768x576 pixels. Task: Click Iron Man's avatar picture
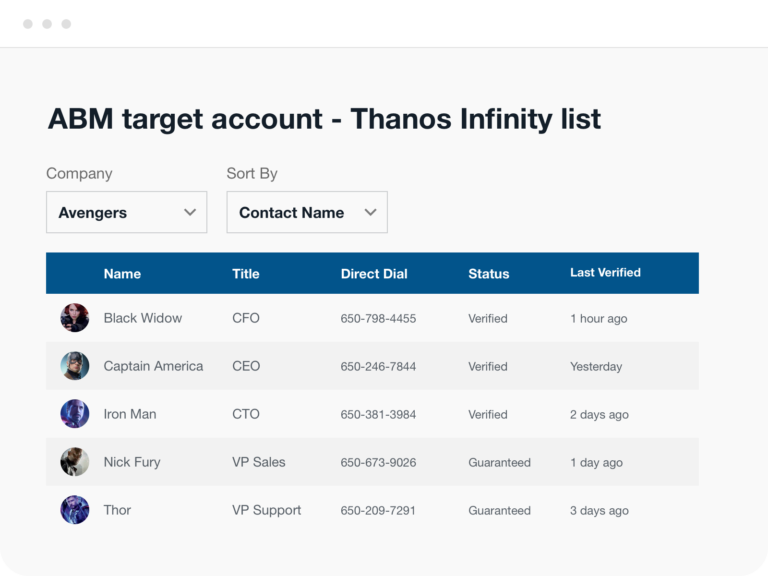74,414
